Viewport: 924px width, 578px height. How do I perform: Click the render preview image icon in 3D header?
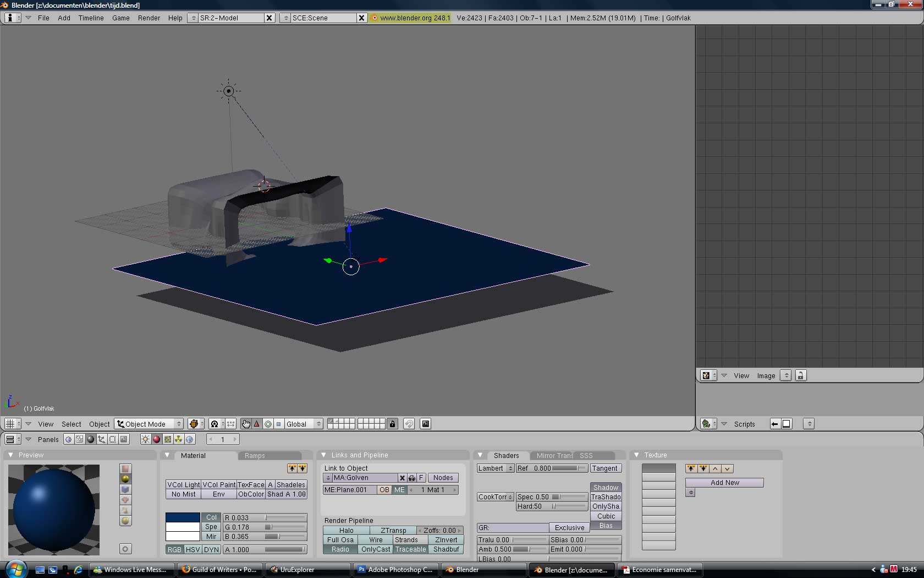(426, 424)
